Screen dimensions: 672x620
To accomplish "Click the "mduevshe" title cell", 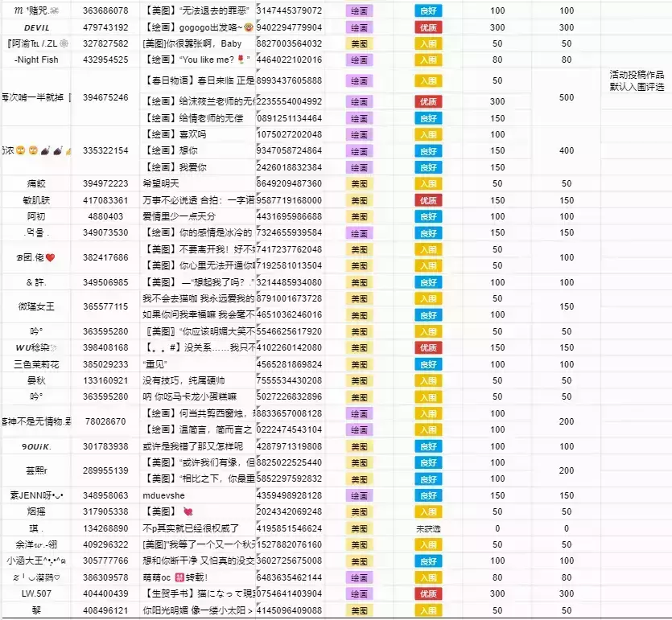I will [197, 495].
